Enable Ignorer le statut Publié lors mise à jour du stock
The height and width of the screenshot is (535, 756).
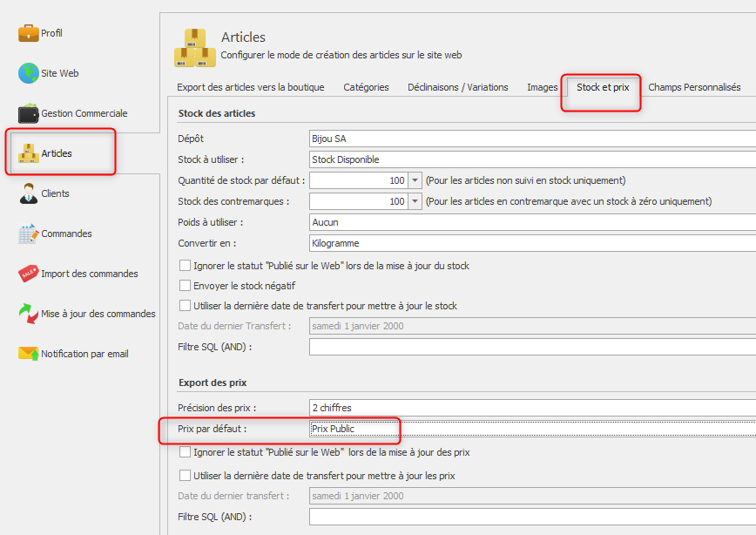point(185,266)
